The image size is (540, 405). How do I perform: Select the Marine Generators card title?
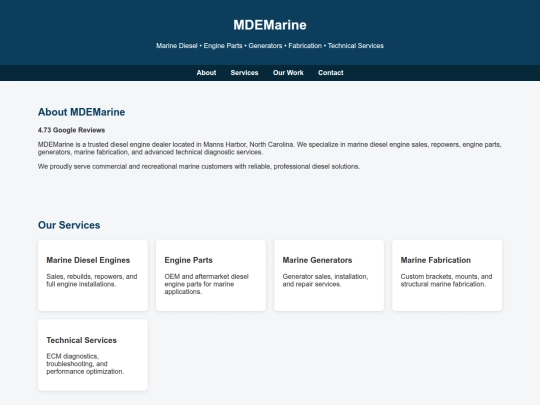click(317, 260)
